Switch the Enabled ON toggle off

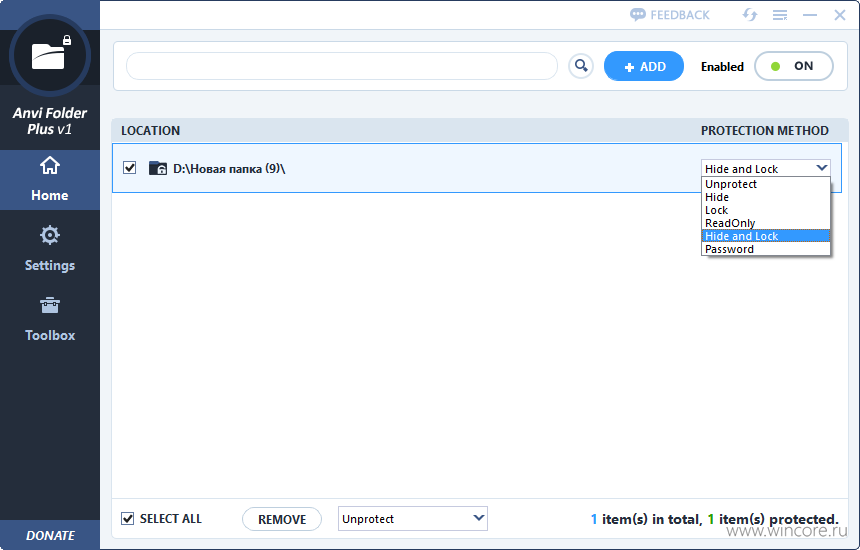coord(794,66)
